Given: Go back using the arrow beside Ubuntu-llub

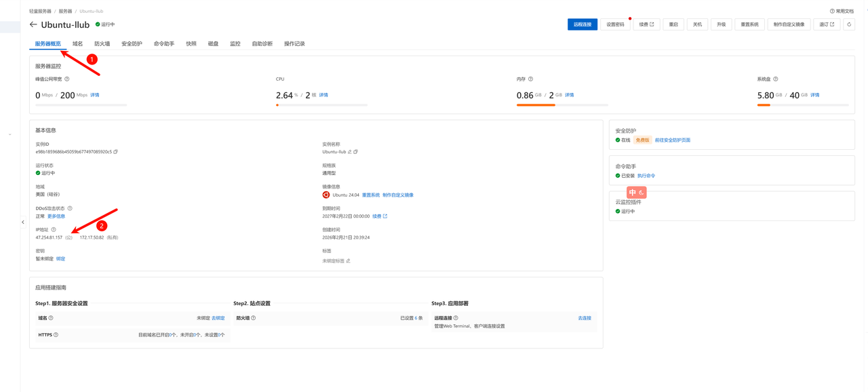Looking at the screenshot, I should coord(33,24).
